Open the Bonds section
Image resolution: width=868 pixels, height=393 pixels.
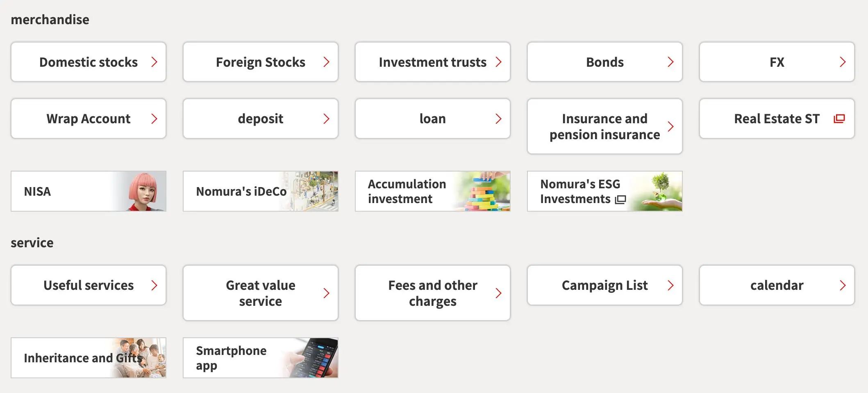pos(605,62)
